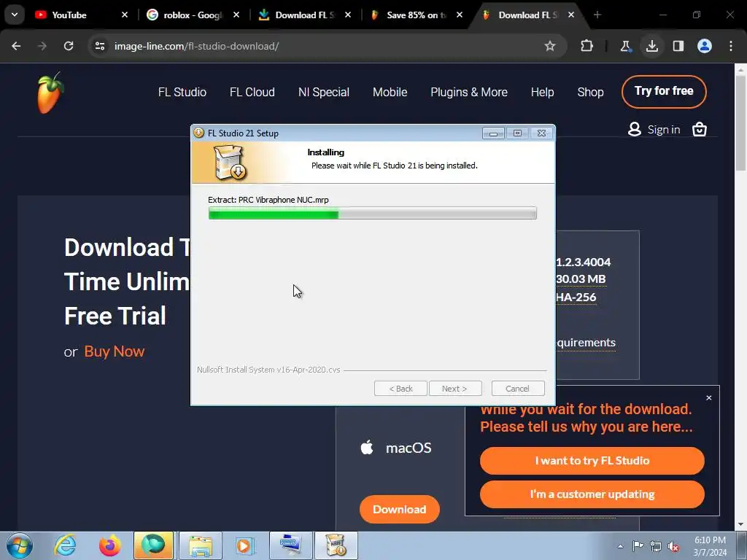The height and width of the screenshot is (560, 747).
Task: Reload the page with the refresh icon
Action: pyautogui.click(x=69, y=46)
